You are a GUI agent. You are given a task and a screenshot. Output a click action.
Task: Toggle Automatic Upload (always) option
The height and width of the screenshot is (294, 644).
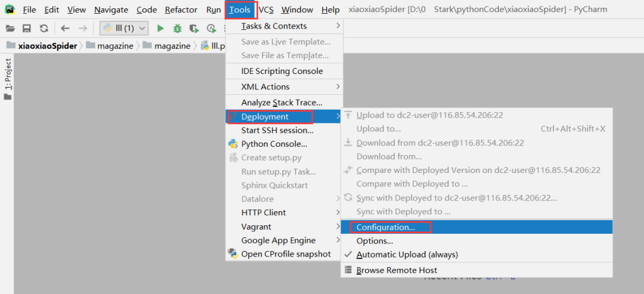tap(407, 255)
